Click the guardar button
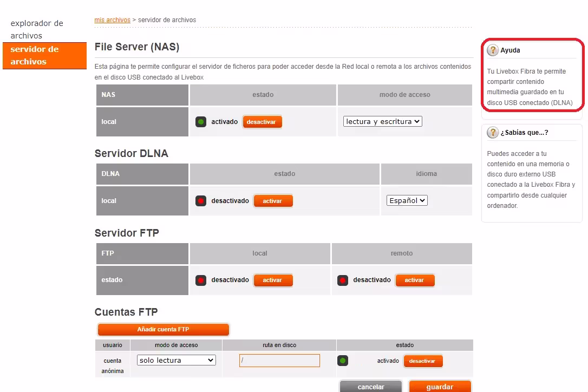This screenshot has height=392, width=588. click(440, 387)
